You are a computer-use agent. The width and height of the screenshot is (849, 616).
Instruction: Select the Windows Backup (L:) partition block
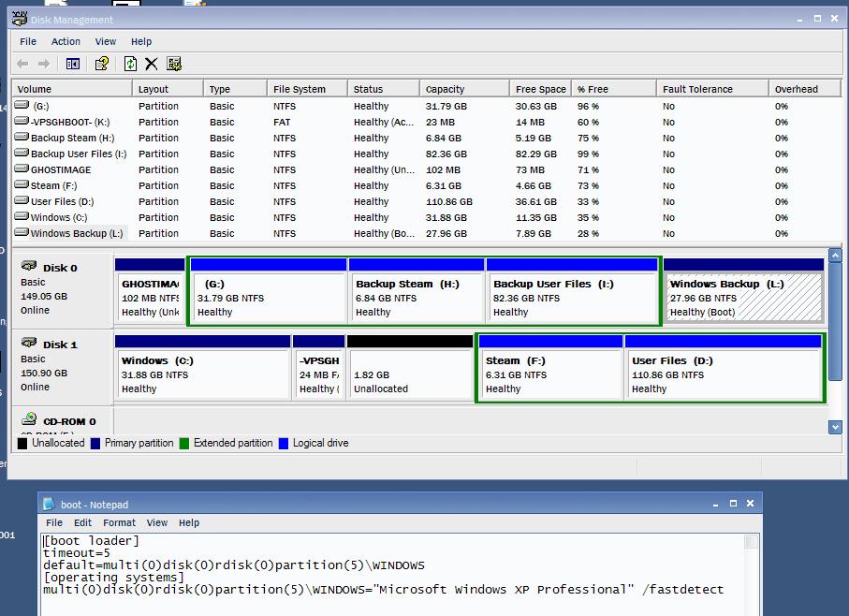click(x=742, y=292)
